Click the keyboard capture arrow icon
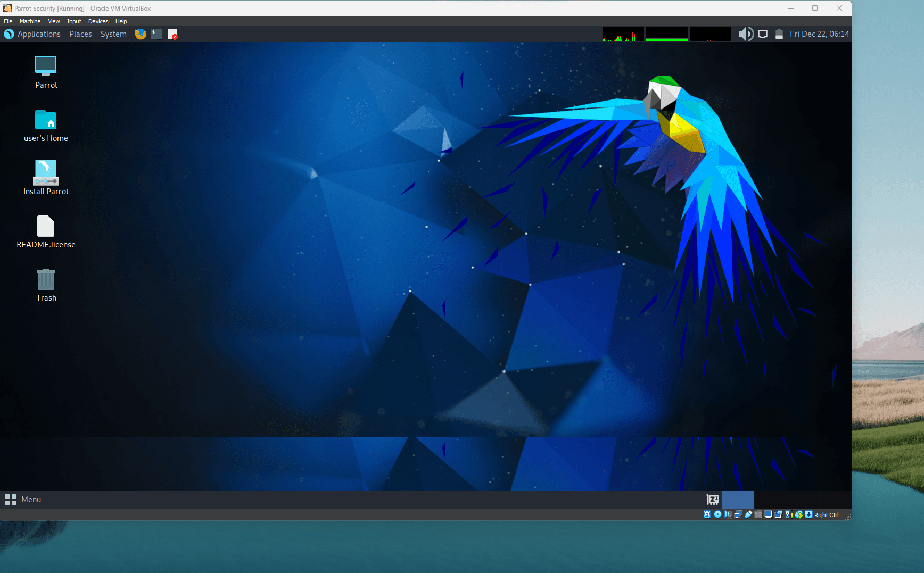The height and width of the screenshot is (573, 924). point(809,514)
